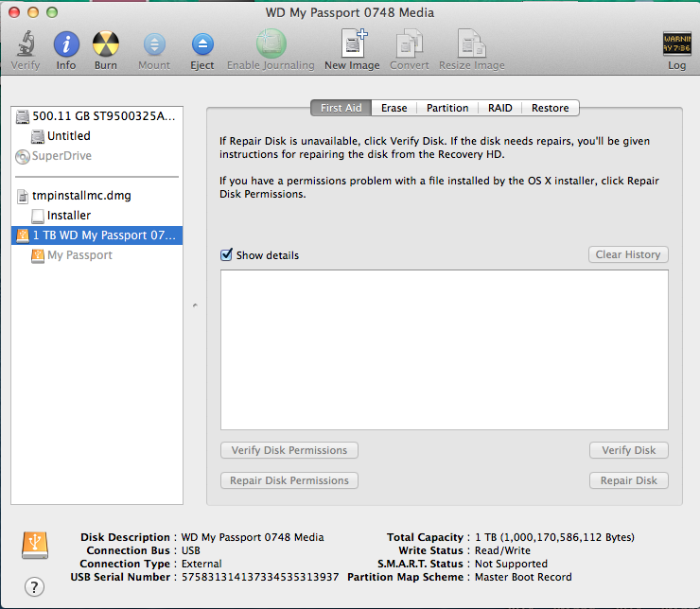This screenshot has height=609, width=700.
Task: Click the Enable Journaling toolbar icon
Action: (271, 44)
